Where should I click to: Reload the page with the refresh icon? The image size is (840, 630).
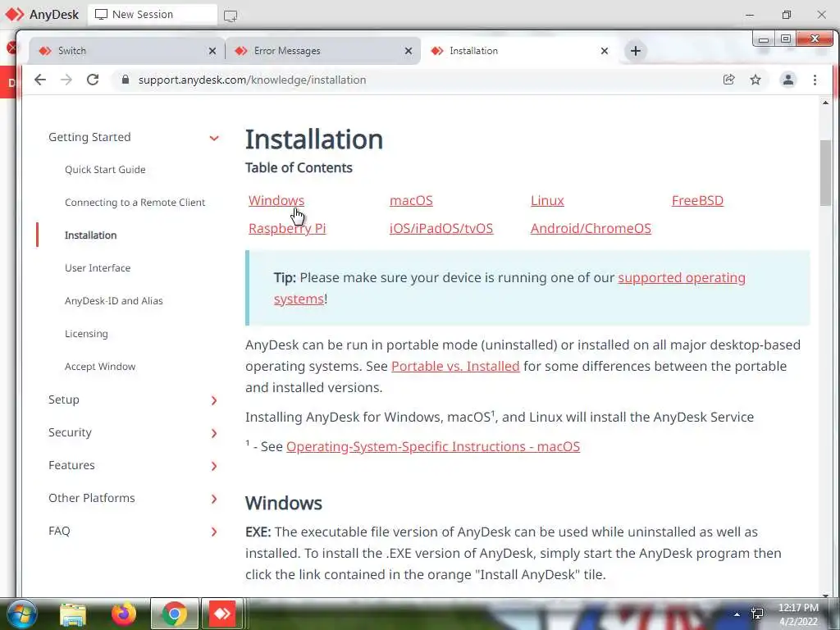point(93,80)
